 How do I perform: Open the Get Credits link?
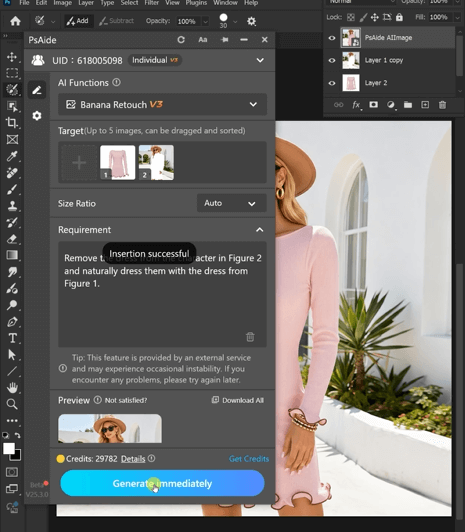coord(249,459)
